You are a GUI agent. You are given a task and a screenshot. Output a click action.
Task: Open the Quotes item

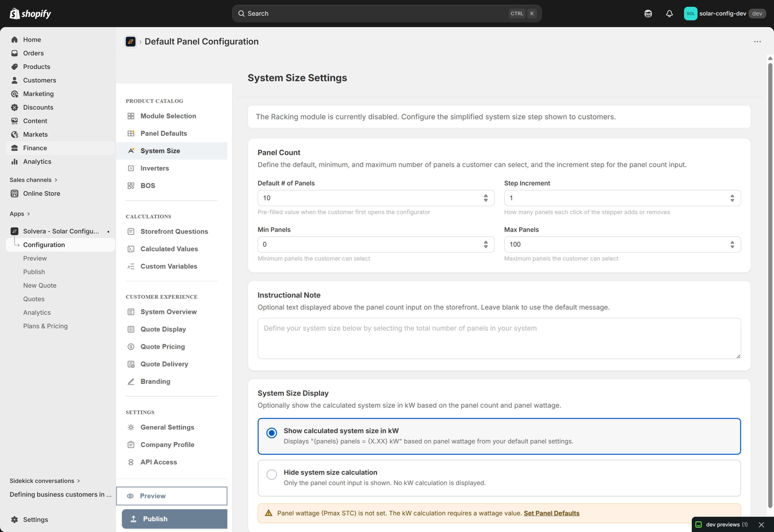point(34,299)
